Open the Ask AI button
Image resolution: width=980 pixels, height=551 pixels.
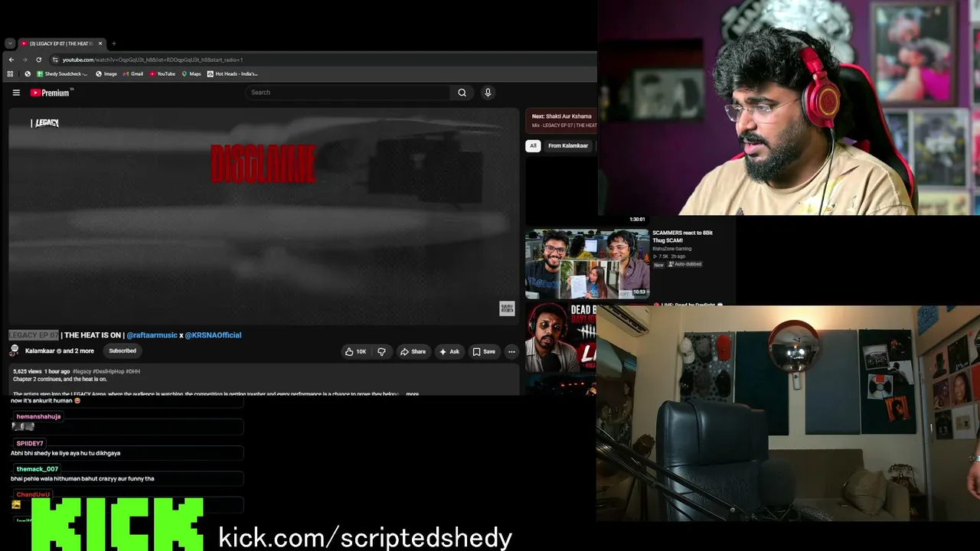[449, 352]
